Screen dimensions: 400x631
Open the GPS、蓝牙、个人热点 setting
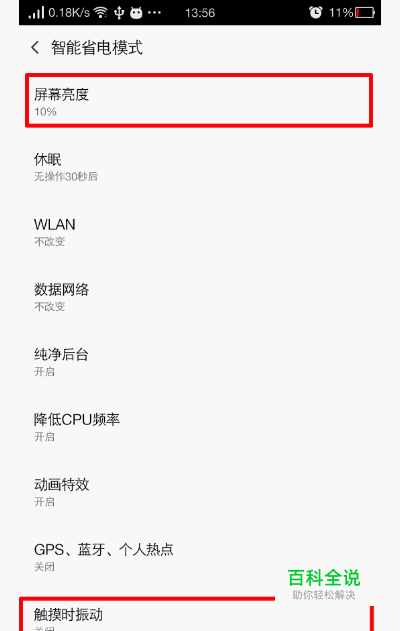pos(200,557)
